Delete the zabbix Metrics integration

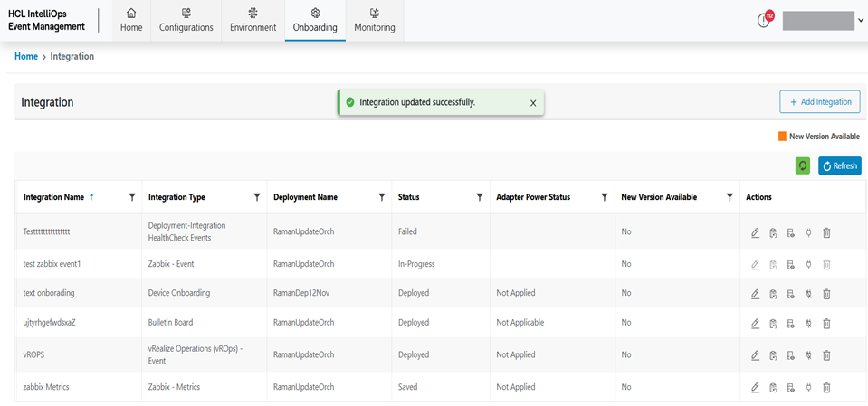(x=826, y=387)
